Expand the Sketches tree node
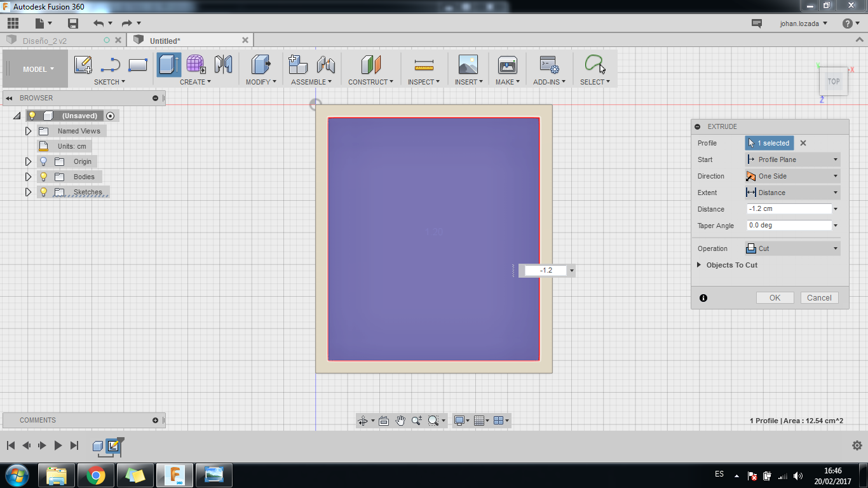Viewport: 868px width, 488px height. (28, 192)
